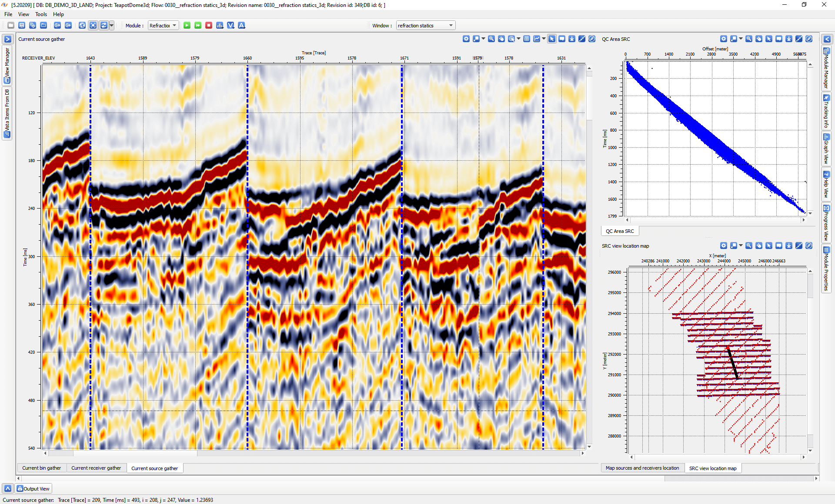Open the Map sources and receivers location tab
The image size is (835, 504).
click(642, 468)
